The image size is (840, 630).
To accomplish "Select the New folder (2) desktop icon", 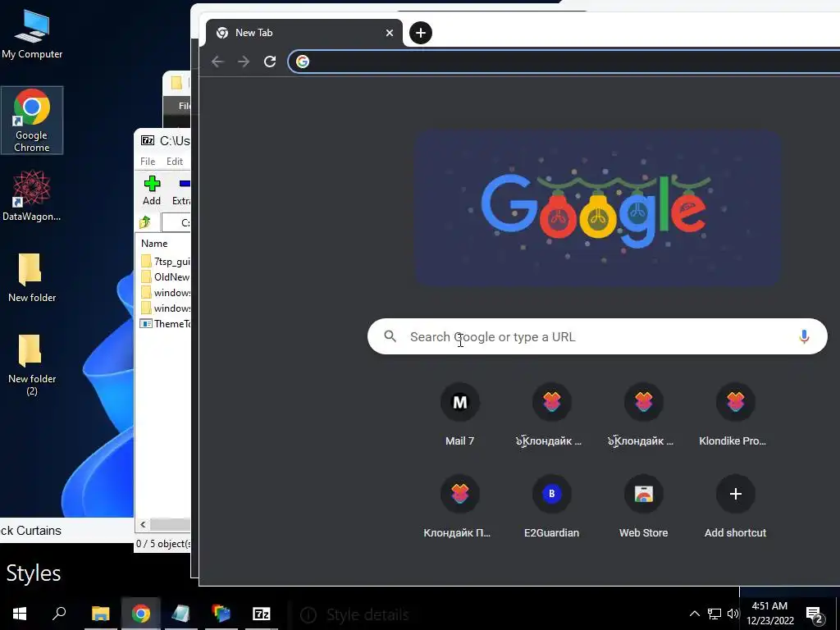I will [x=32, y=365].
